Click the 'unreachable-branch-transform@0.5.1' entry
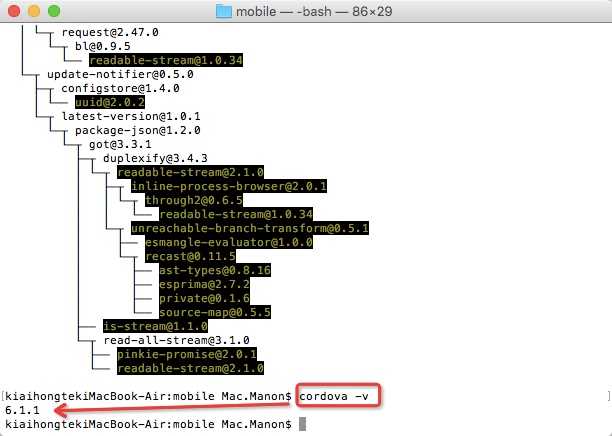 [250, 229]
